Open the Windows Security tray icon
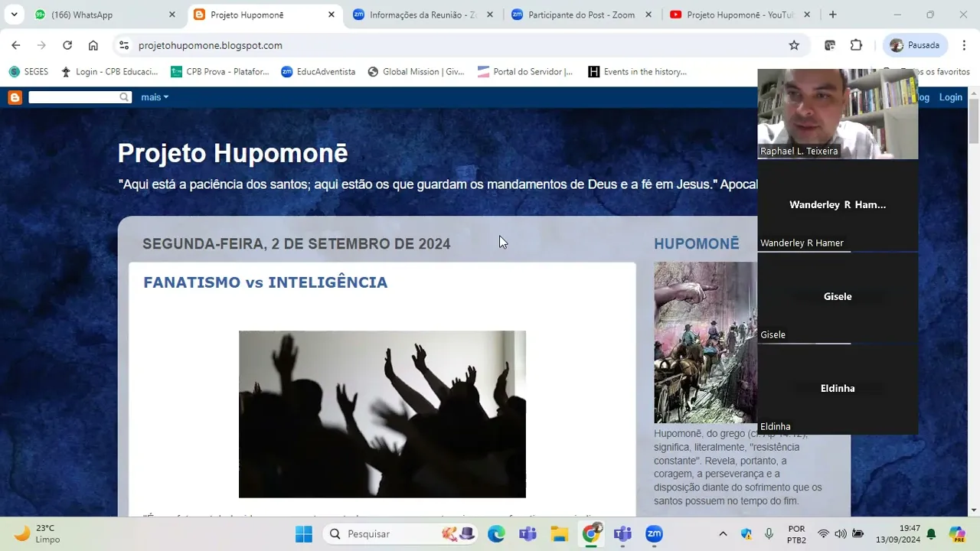The height and width of the screenshot is (551, 980). (746, 534)
